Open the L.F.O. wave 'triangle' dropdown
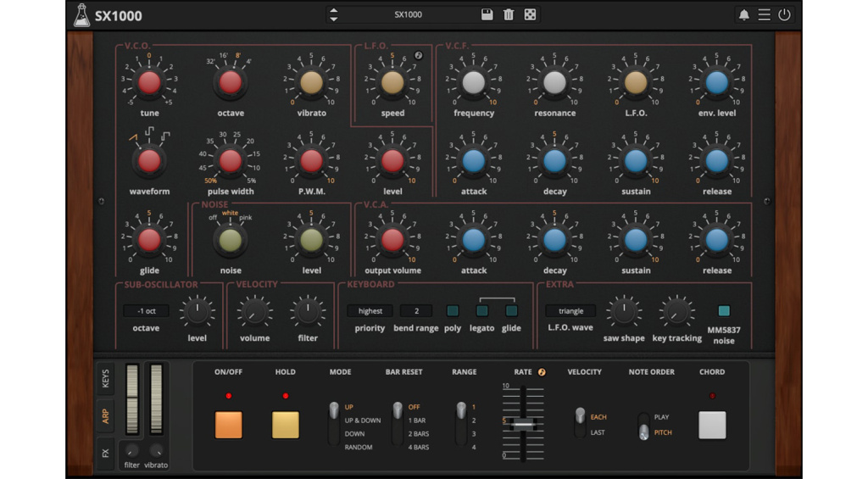868x479 pixels. click(x=570, y=311)
